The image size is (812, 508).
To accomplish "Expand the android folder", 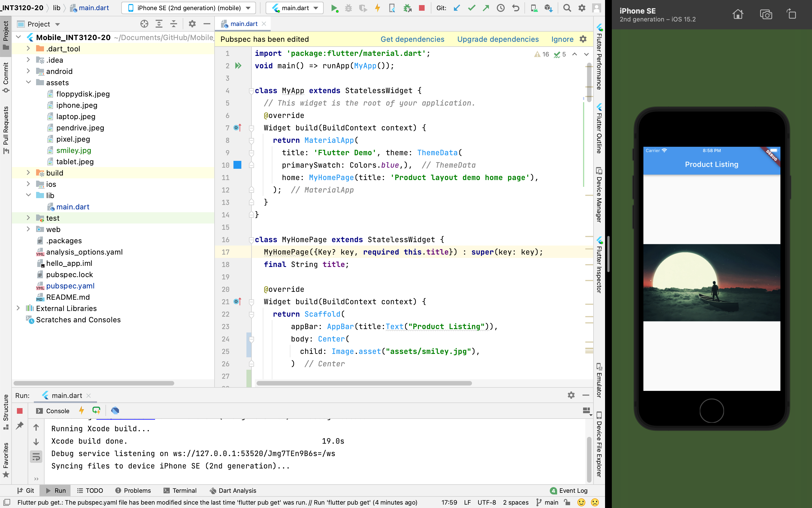I will tap(28, 71).
